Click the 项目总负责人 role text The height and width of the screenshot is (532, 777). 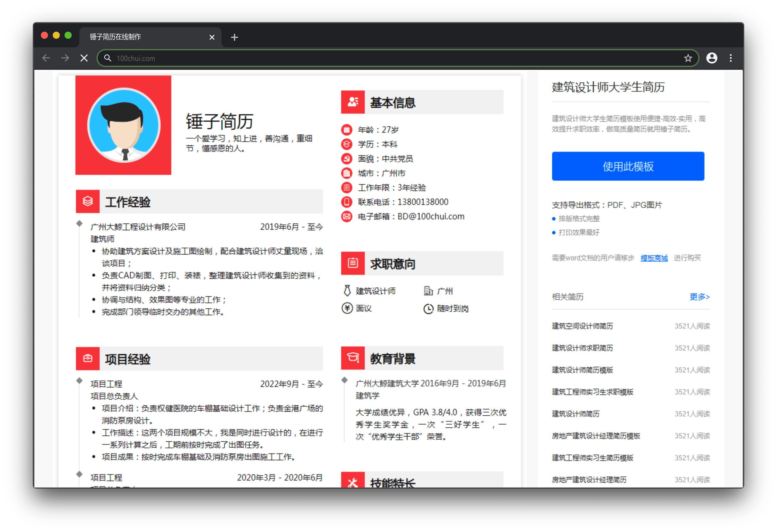[114, 396]
